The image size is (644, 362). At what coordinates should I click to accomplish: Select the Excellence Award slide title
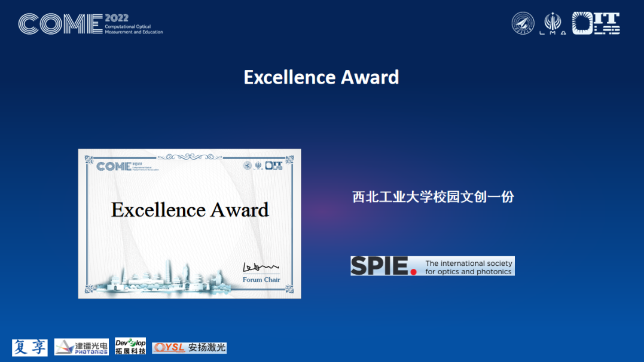321,77
